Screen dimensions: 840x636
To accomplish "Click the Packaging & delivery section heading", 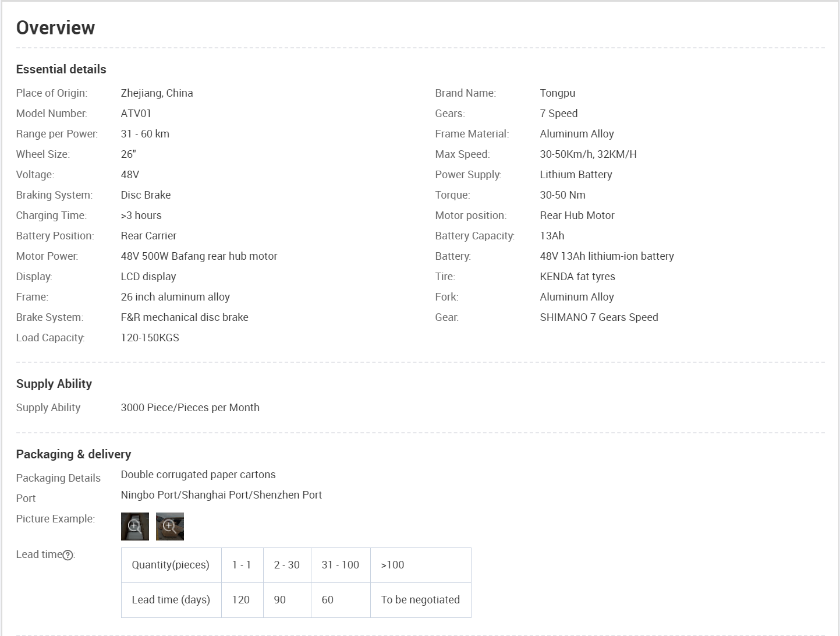I will click(73, 454).
